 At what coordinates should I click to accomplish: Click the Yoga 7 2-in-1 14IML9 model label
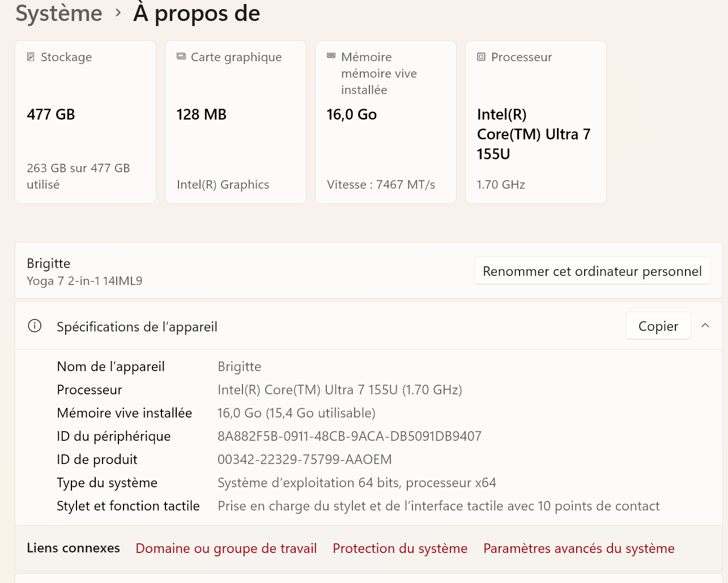click(x=84, y=280)
